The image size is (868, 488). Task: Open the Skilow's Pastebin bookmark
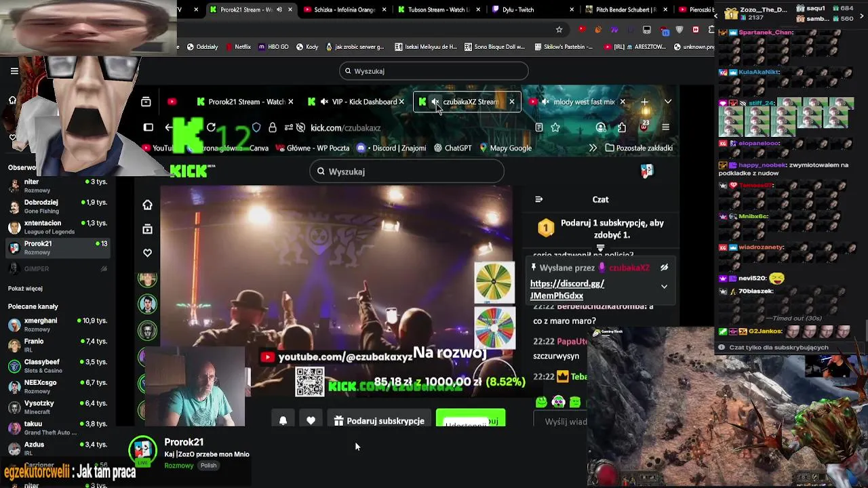click(563, 47)
